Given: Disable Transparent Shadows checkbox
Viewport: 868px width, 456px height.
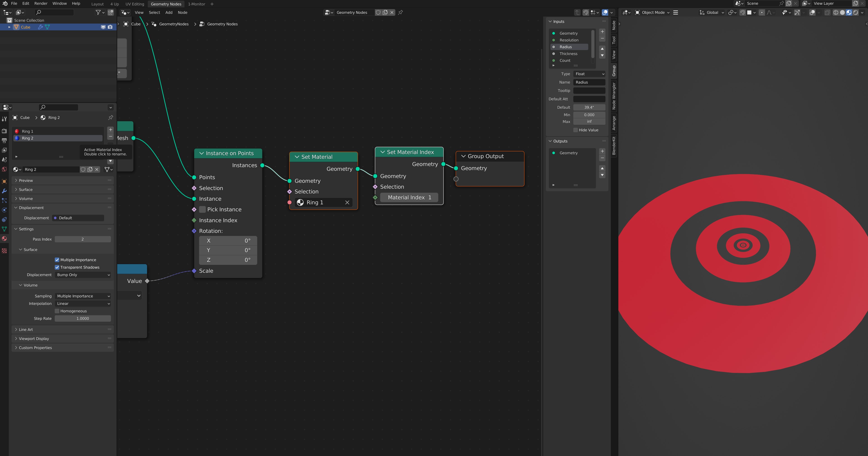Looking at the screenshot, I should point(57,267).
